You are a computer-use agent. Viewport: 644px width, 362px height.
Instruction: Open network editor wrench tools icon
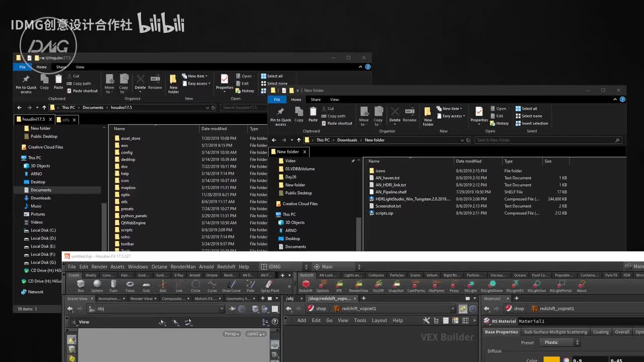coord(426,320)
